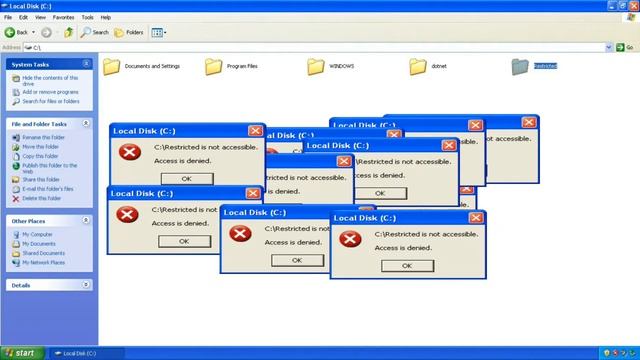Click Local Disk (C:) taskbar button
This screenshot has width=640, height=360.
point(86,353)
